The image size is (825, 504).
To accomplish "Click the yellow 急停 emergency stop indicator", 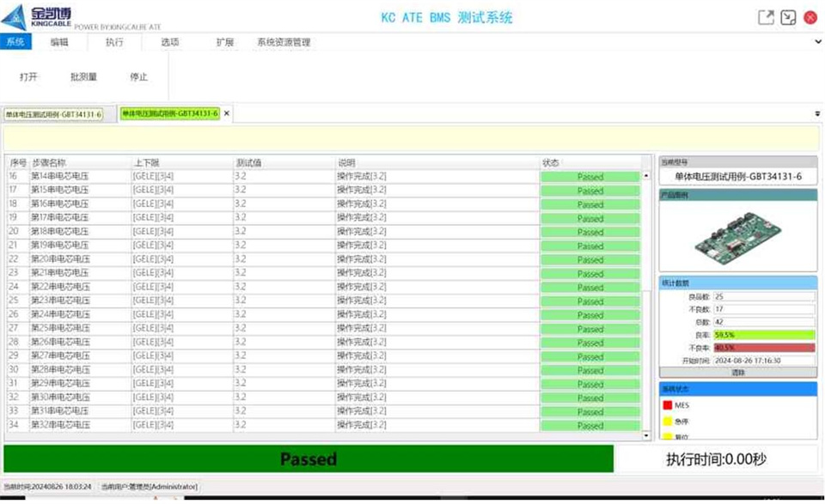I will tap(669, 422).
